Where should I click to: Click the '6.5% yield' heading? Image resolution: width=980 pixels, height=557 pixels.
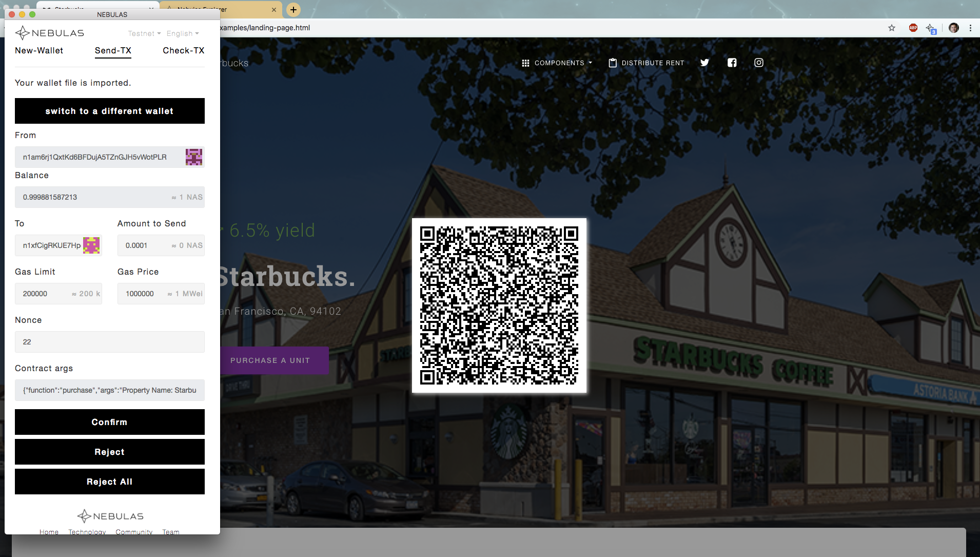[272, 231]
